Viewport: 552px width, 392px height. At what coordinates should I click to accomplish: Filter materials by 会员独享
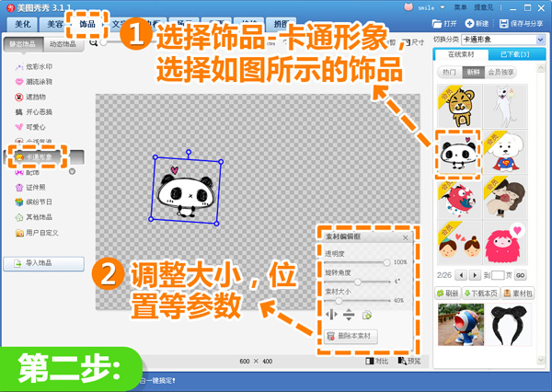(x=500, y=72)
